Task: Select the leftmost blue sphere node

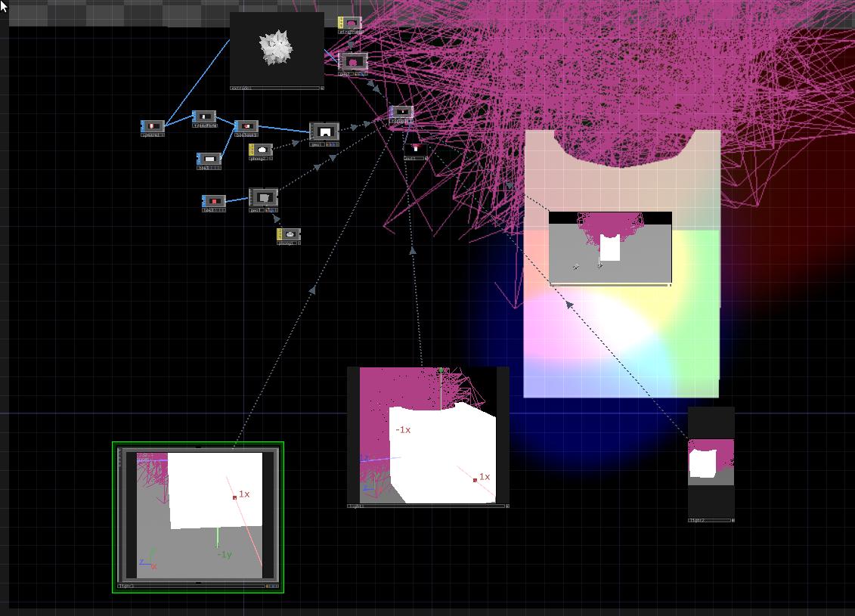Action: coord(153,126)
